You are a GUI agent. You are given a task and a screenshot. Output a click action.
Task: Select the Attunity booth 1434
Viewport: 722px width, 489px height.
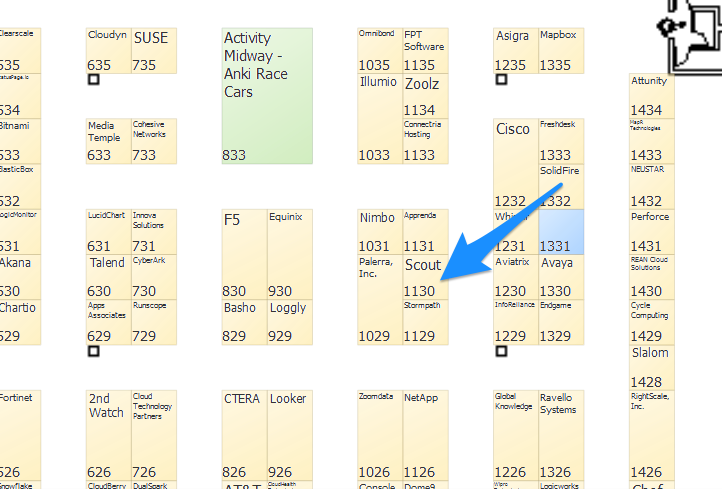[652, 96]
